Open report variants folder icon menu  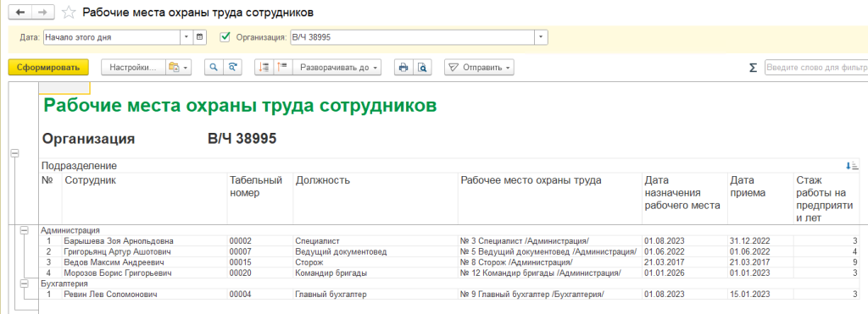pyautogui.click(x=178, y=68)
